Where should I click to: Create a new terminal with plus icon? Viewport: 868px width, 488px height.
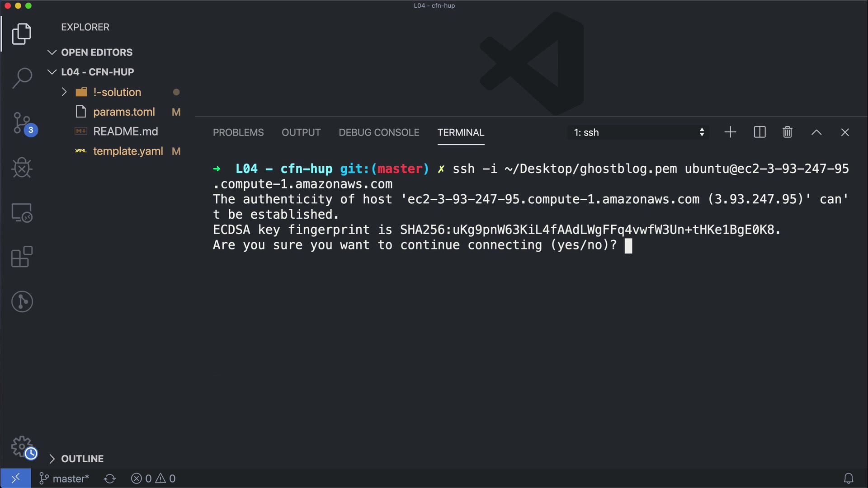coord(730,132)
